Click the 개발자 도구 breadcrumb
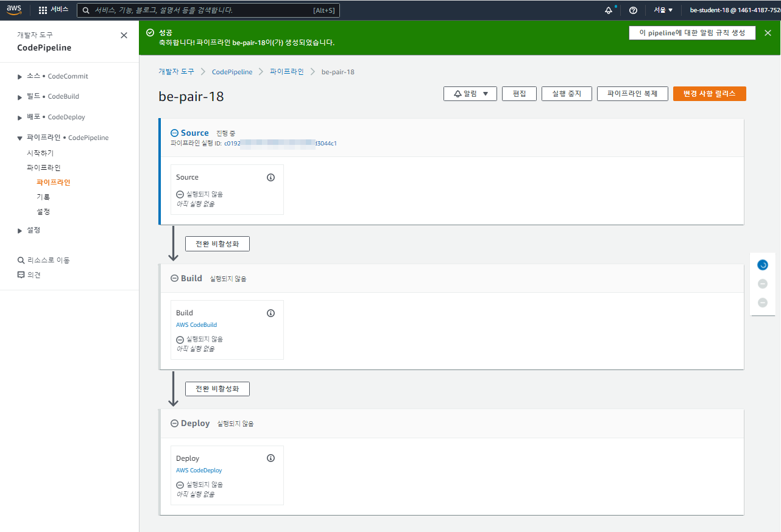Image resolution: width=781 pixels, height=532 pixels. 176,71
